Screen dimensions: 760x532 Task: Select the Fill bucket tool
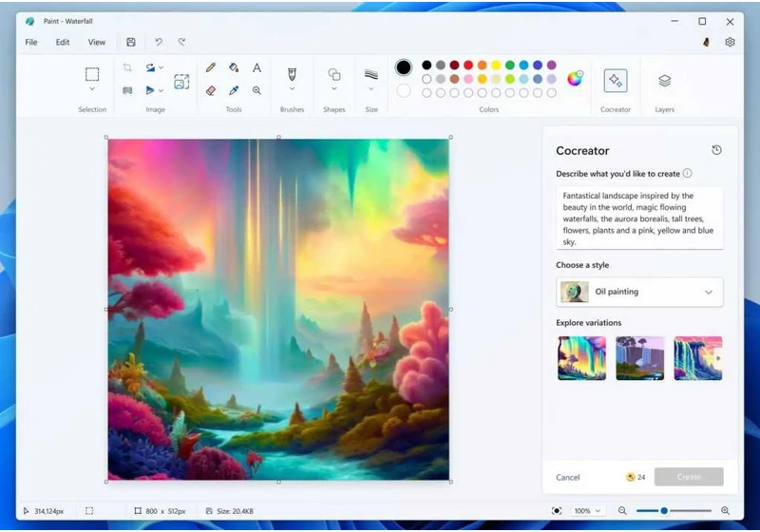pyautogui.click(x=234, y=67)
